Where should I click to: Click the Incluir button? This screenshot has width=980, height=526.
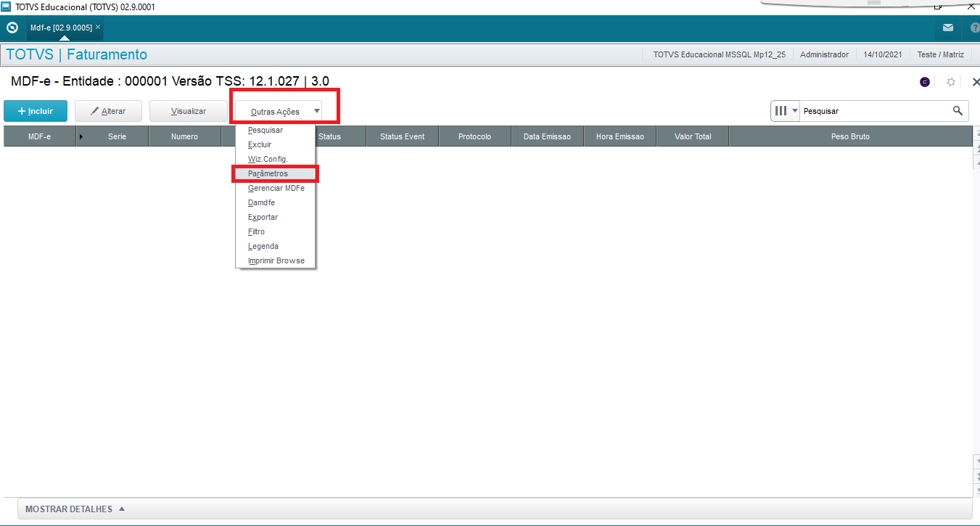(36, 111)
